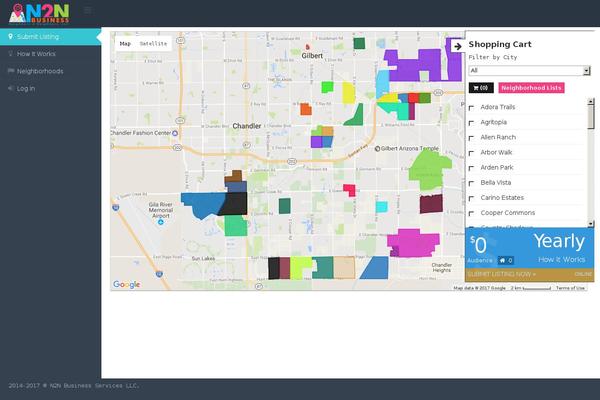The height and width of the screenshot is (400, 600).
Task: Select Log In in sidebar
Action: click(51, 88)
